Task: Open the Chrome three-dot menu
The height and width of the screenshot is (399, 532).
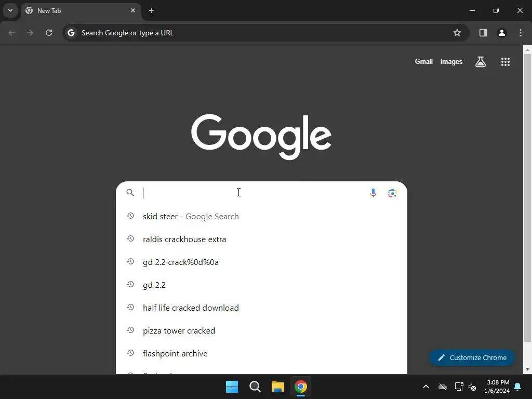Action: 521,33
